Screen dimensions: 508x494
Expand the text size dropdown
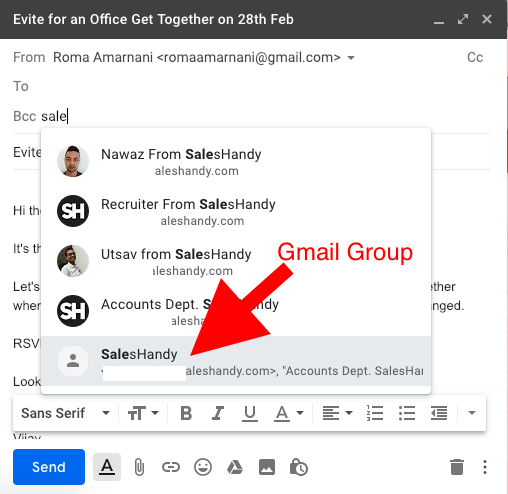pos(143,413)
